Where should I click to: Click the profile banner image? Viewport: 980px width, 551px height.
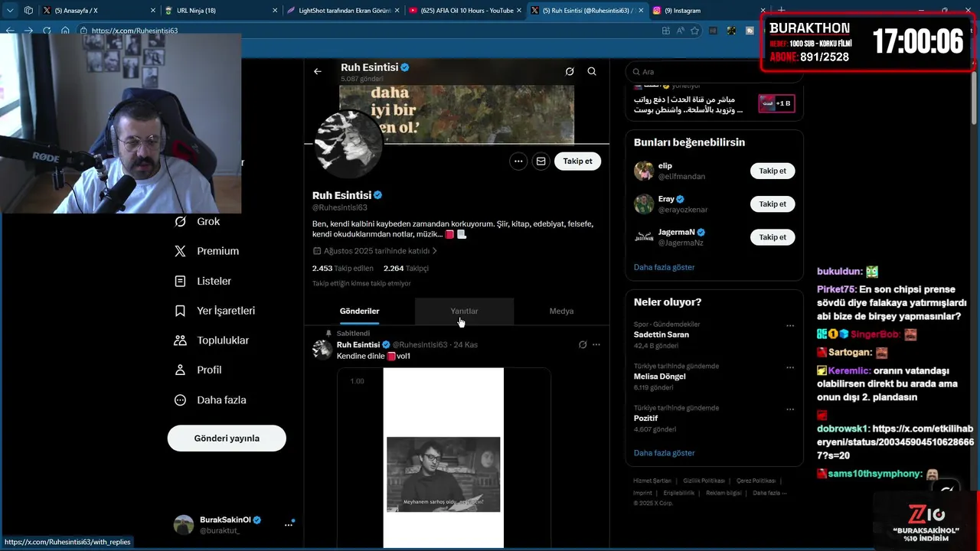click(457, 113)
